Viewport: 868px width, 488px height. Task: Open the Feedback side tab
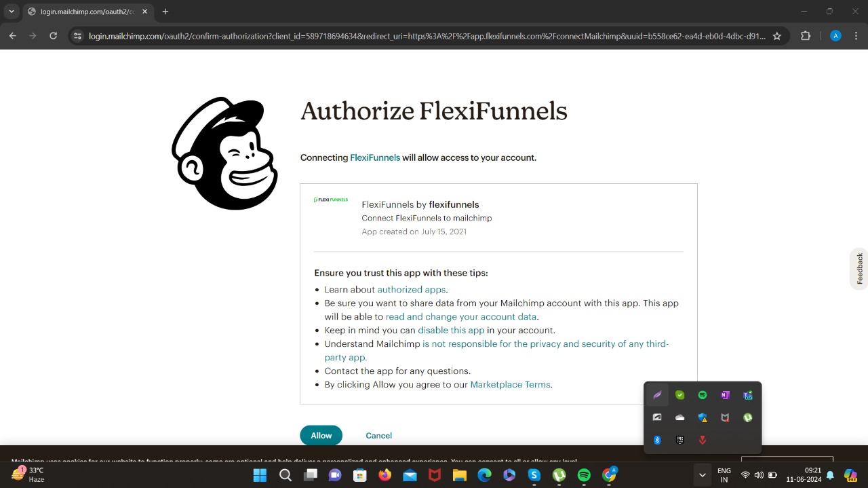(x=859, y=269)
